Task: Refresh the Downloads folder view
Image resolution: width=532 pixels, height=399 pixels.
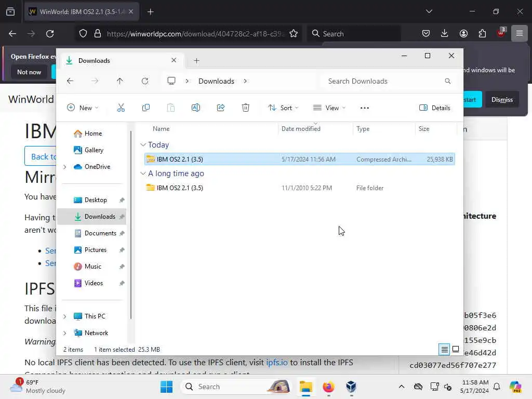Action: [x=145, y=81]
